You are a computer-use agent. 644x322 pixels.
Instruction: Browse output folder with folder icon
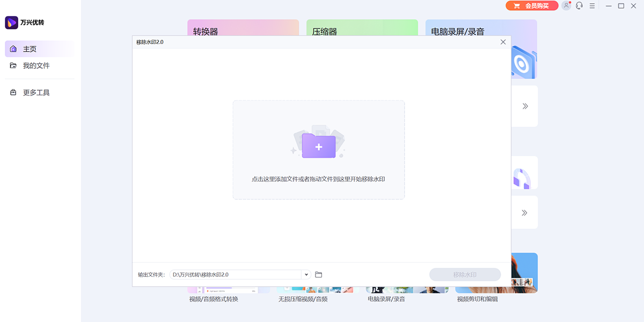click(x=318, y=275)
